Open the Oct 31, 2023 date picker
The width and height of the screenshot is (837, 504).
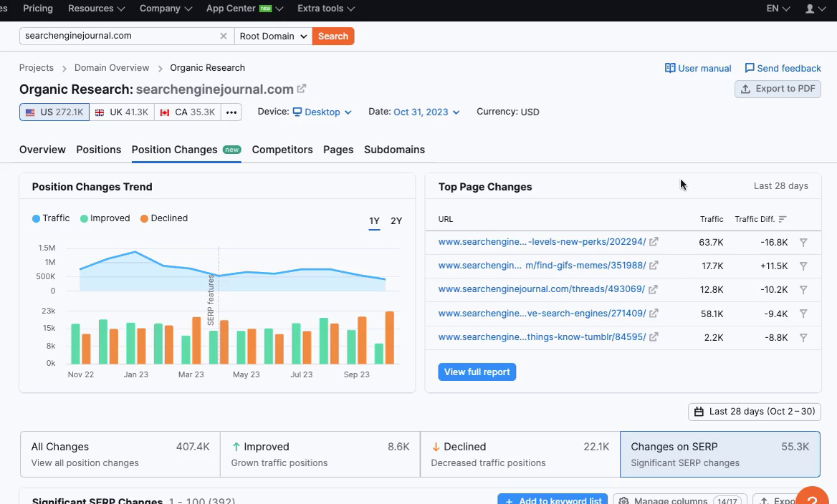coord(426,112)
